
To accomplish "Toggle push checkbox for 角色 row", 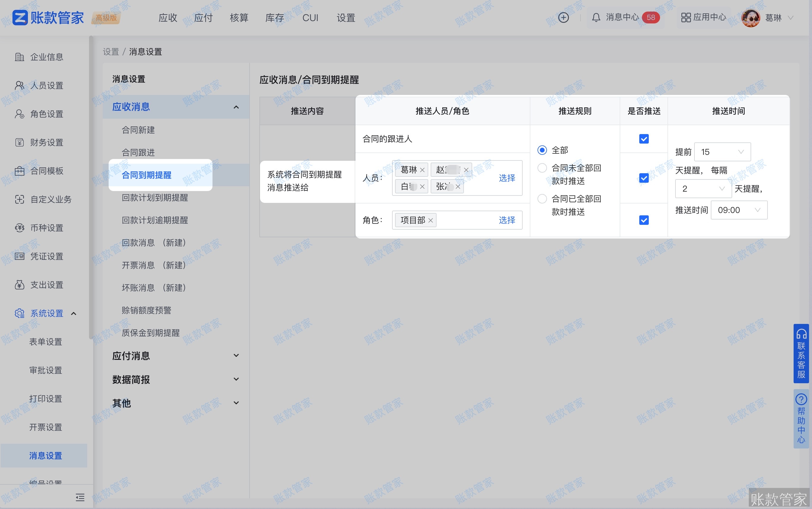I will pos(644,220).
